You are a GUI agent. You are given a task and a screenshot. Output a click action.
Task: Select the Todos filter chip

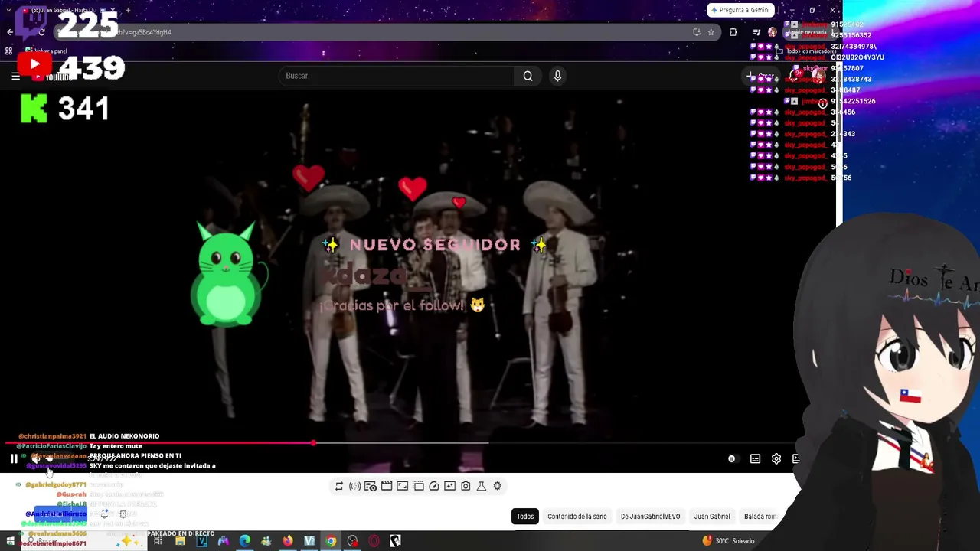[525, 517]
